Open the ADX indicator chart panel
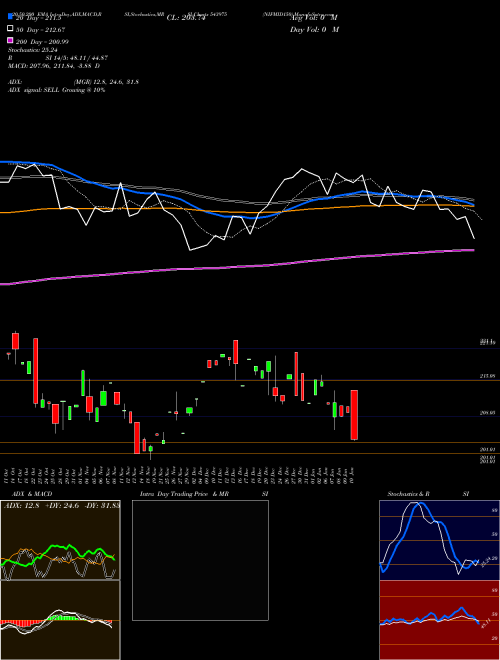This screenshot has width=500, height=660. (x=60, y=540)
